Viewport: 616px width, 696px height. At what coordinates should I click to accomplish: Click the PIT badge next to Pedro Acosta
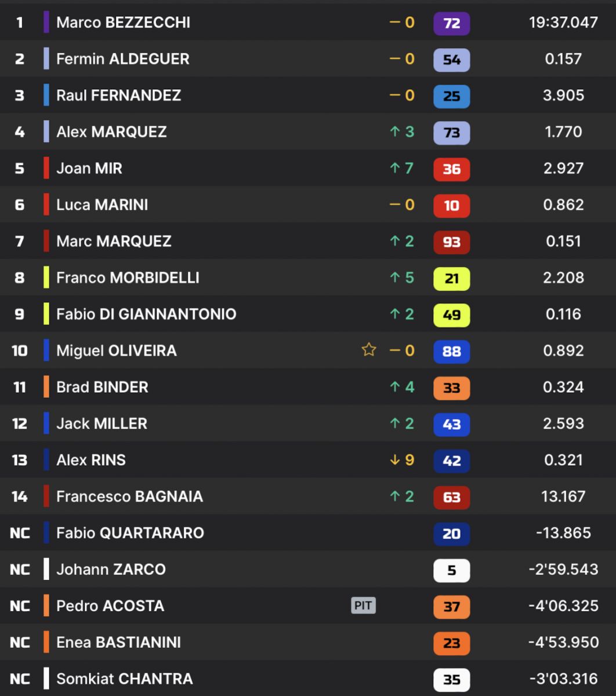pos(363,606)
